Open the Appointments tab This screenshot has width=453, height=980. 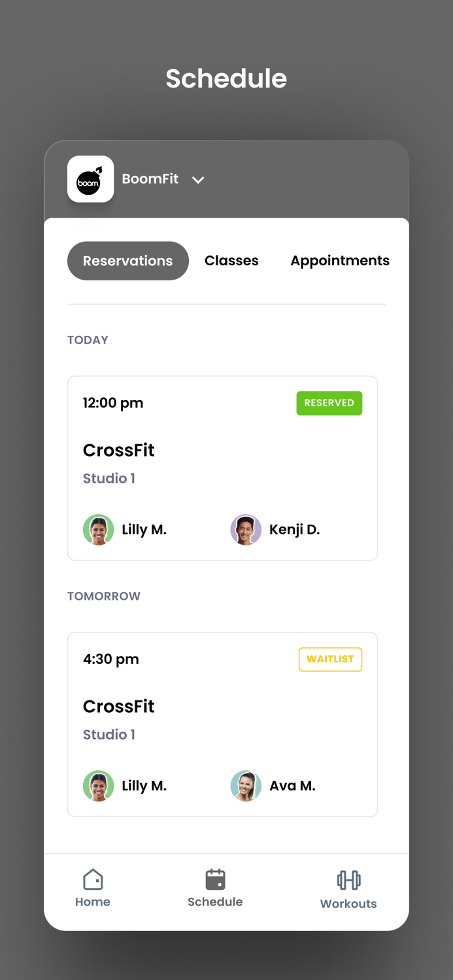click(x=340, y=260)
